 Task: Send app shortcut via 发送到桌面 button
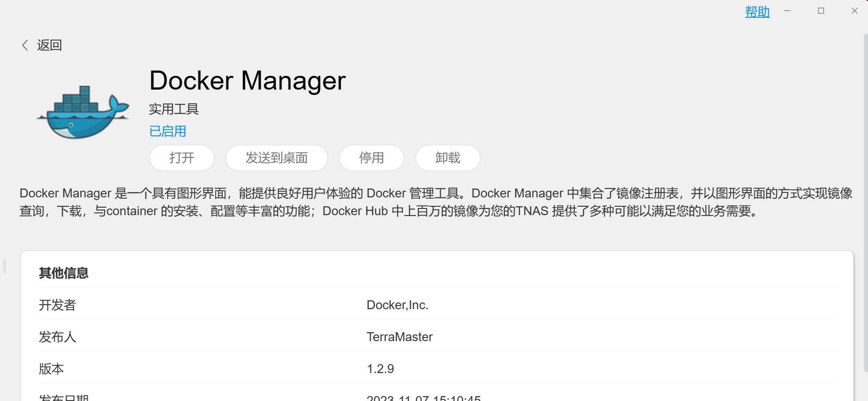pos(277,158)
